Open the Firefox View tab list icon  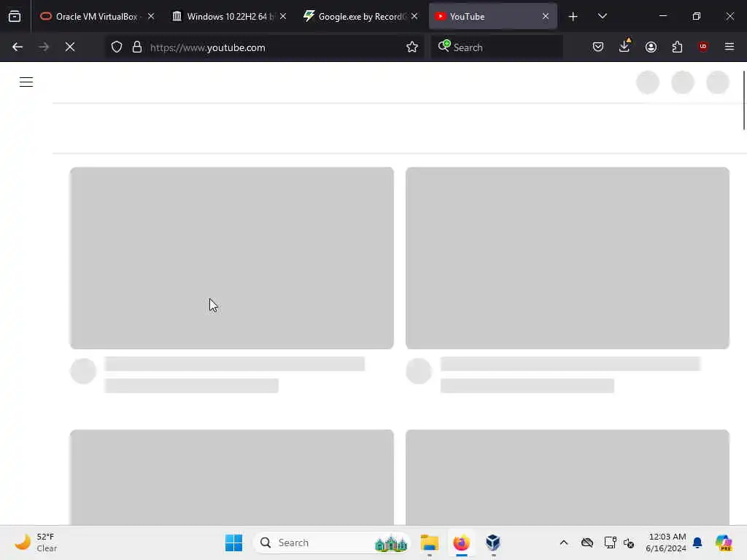pos(15,17)
